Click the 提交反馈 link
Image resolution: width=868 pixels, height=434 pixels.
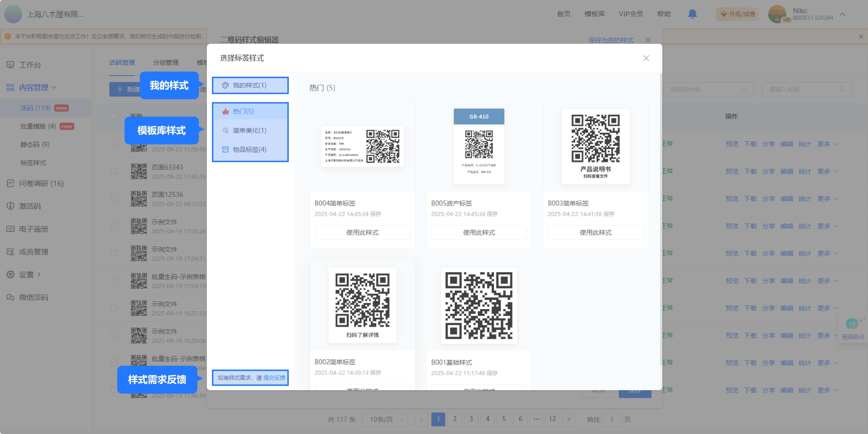[274, 378]
